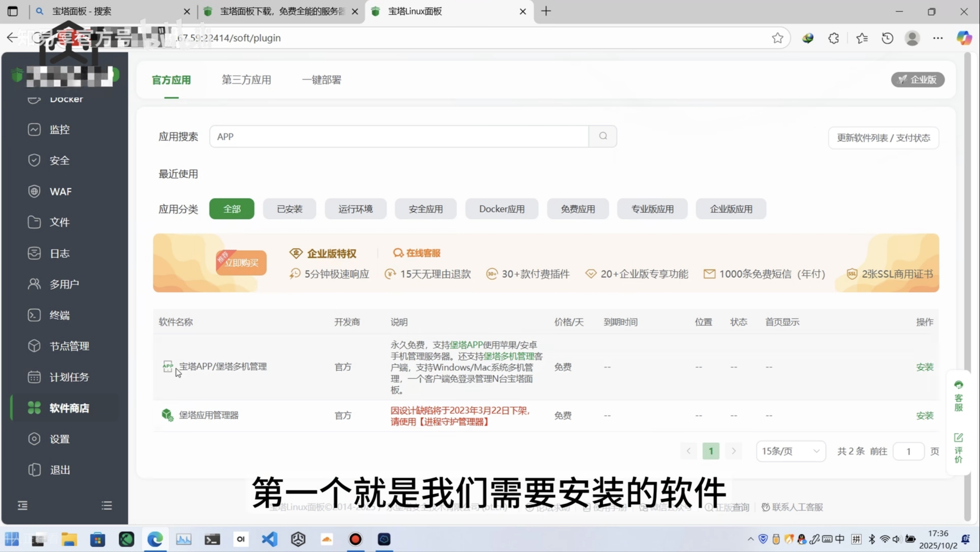This screenshot has height=552, width=980.
Task: Switch to 一键部署 tab
Action: click(321, 80)
